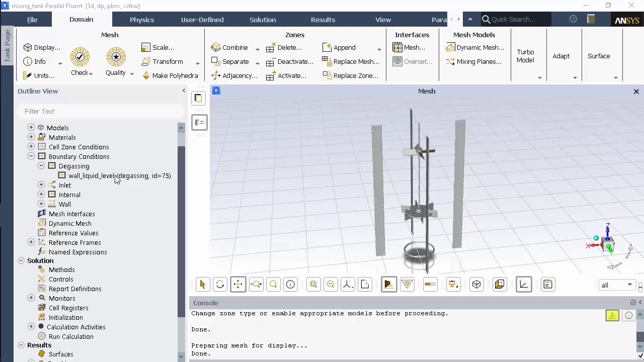The height and width of the screenshot is (362, 644).
Task: Expand the Internal boundary node
Action: click(41, 195)
